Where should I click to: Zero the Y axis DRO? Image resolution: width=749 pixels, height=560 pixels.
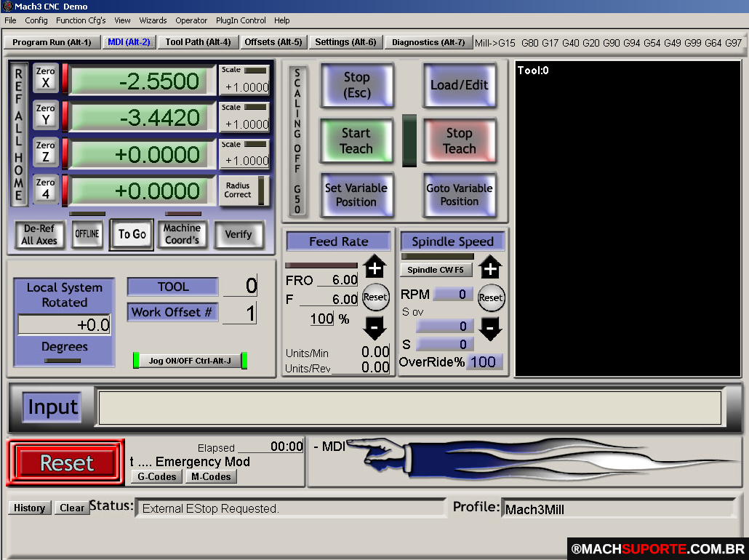click(45, 115)
